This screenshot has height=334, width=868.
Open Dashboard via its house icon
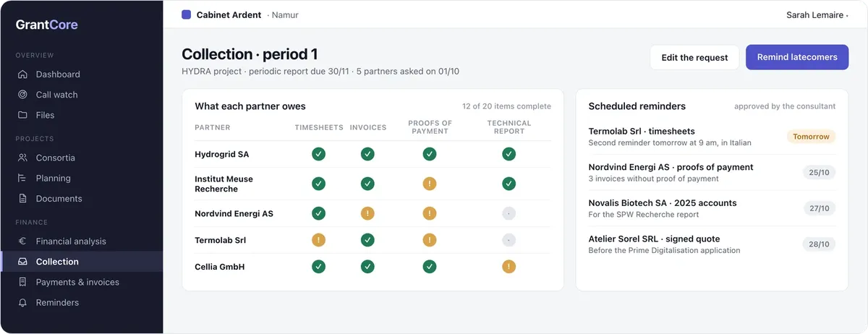click(x=22, y=74)
